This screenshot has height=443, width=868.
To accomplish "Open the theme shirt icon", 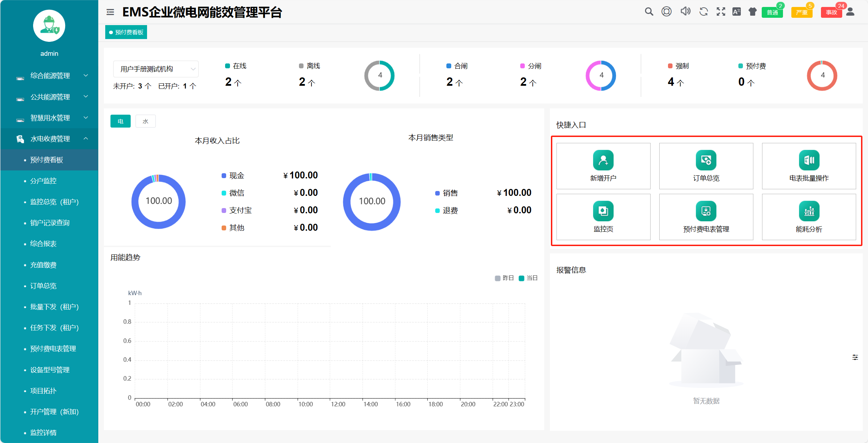I will 753,12.
